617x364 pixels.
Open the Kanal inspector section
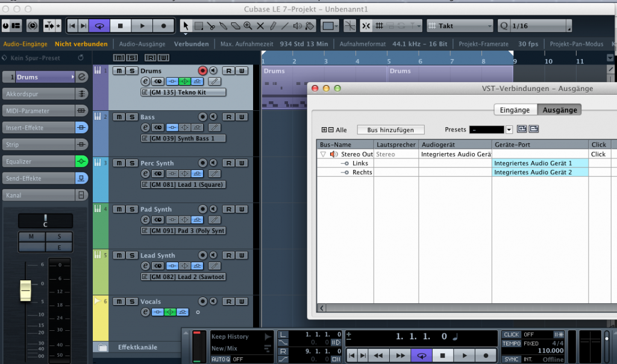point(38,195)
